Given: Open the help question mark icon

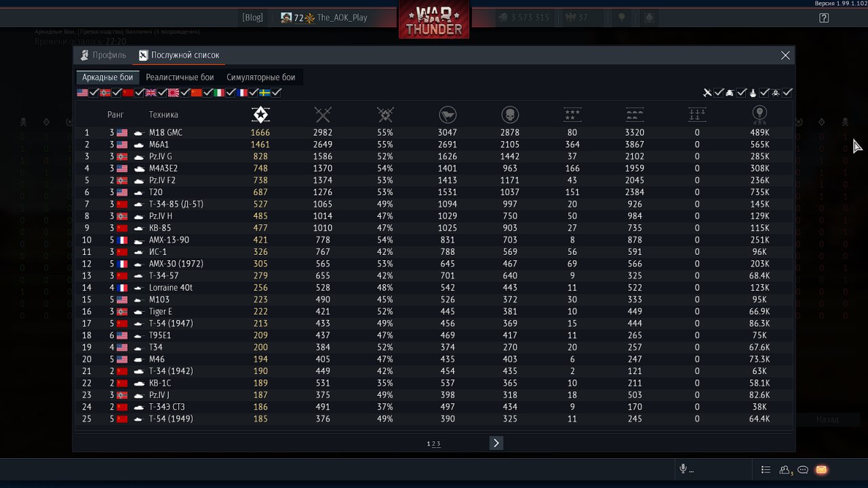Looking at the screenshot, I should pos(824,18).
